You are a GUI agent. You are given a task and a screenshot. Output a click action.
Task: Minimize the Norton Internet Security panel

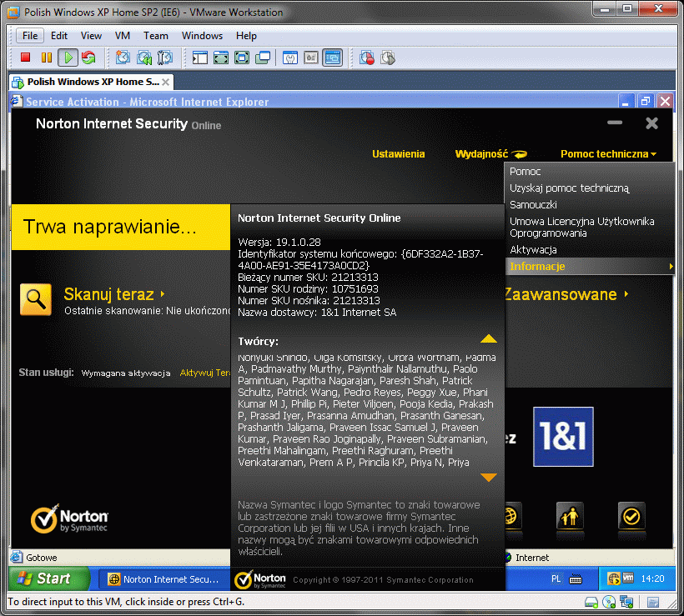(615, 123)
